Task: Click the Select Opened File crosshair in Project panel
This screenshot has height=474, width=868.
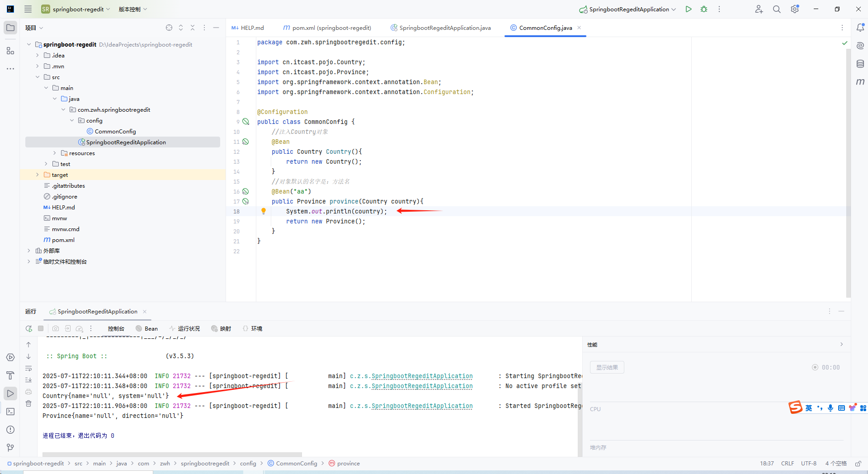Action: pyautogui.click(x=169, y=28)
